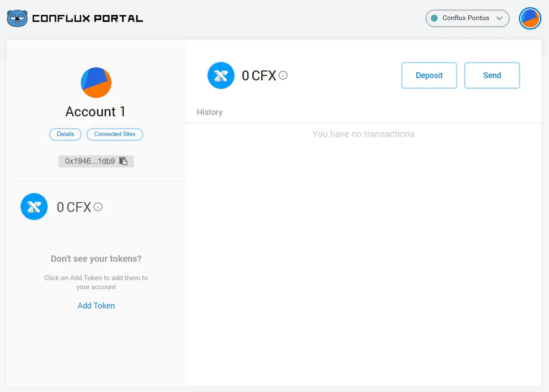Click the green network status dot
The image size is (549, 392).
coord(435,18)
